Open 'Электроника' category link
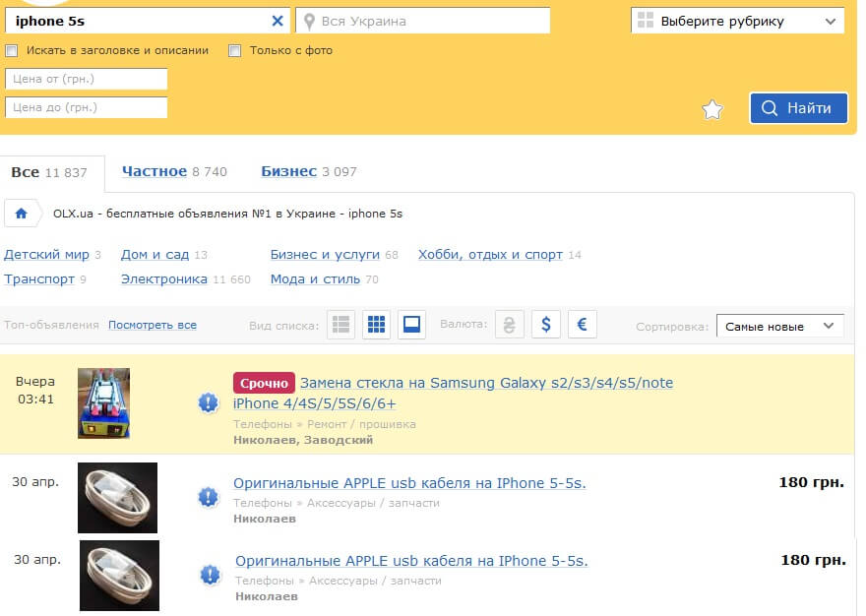Image resolution: width=866 pixels, height=616 pixels. (x=164, y=279)
